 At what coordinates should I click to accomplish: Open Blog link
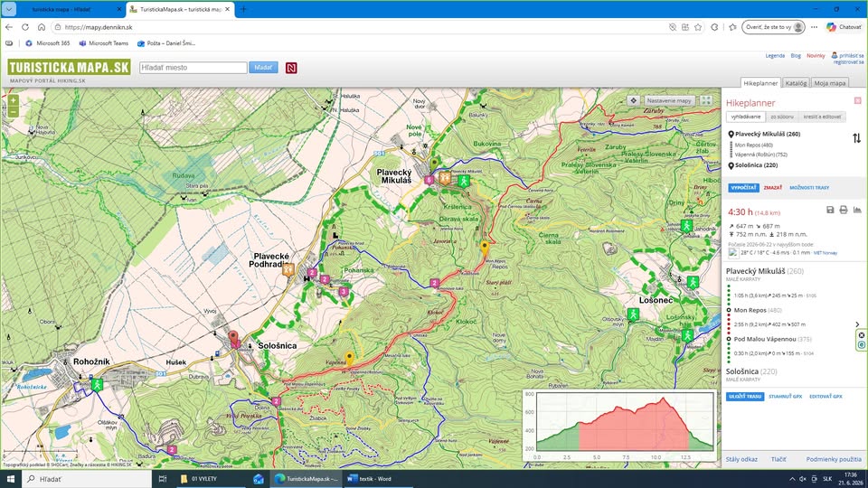coord(796,56)
